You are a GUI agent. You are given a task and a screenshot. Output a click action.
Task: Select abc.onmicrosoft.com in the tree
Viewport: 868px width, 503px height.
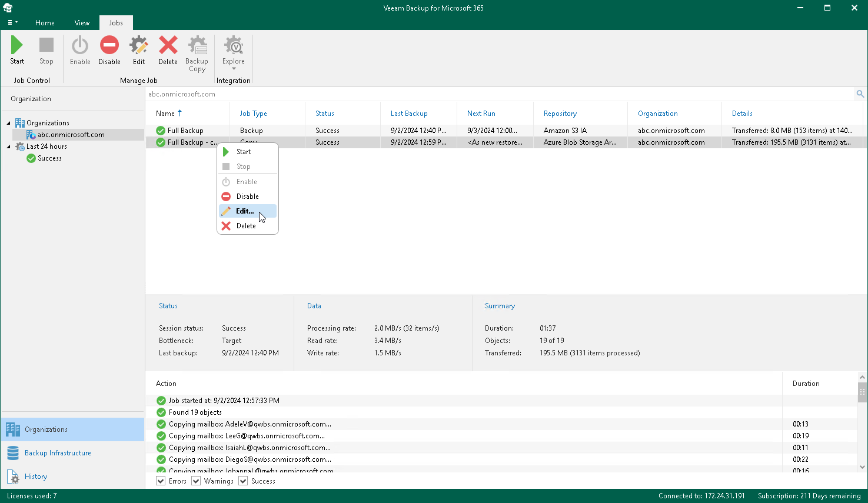71,135
